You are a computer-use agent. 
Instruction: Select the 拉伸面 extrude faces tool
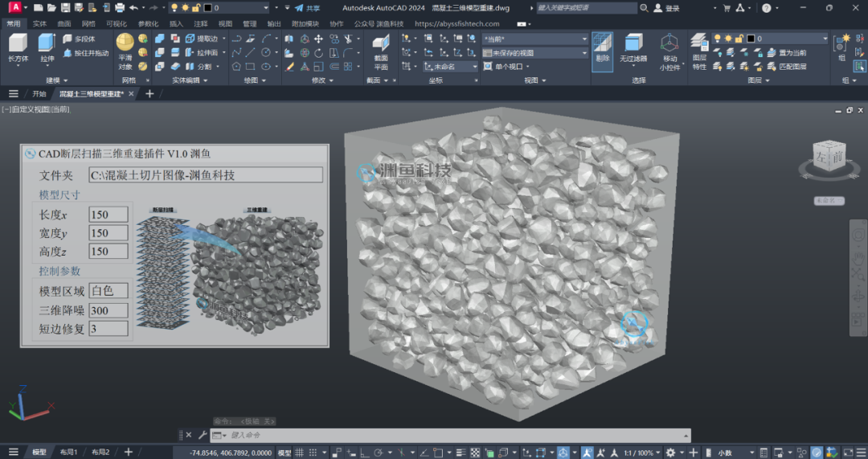click(203, 52)
